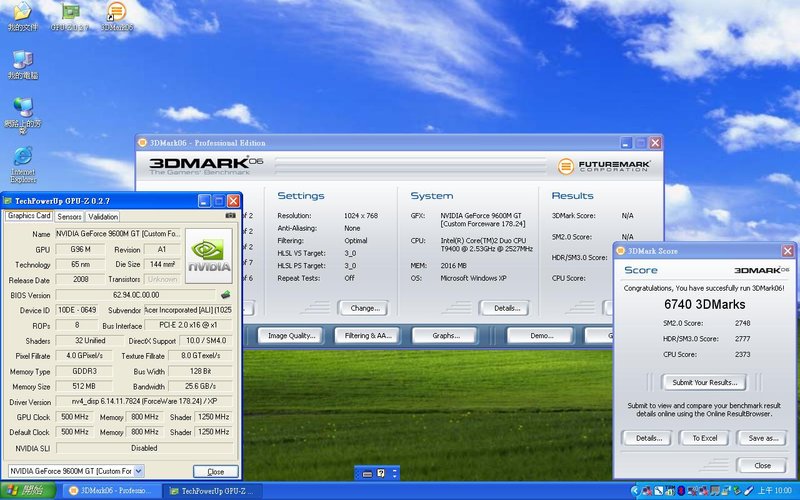This screenshot has width=800, height=500.
Task: Click the Driver Version field in GPU-Z
Action: [x=144, y=402]
